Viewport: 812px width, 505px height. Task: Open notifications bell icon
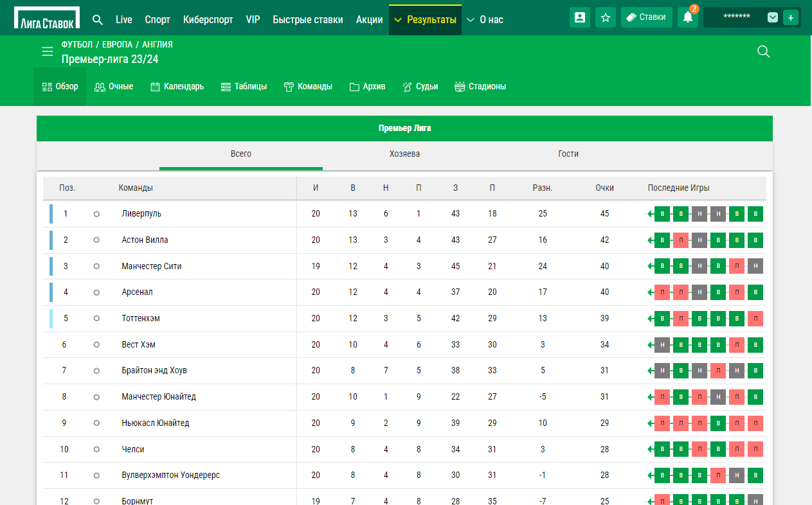point(688,17)
